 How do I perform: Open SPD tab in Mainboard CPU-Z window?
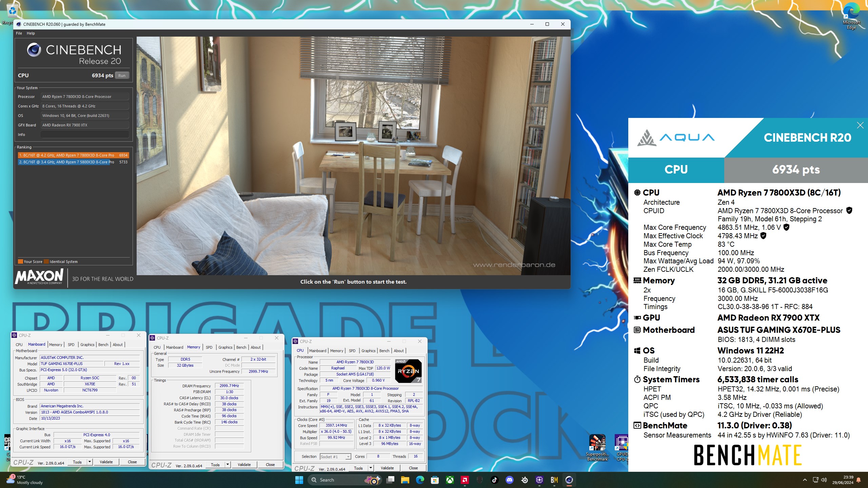pos(71,345)
